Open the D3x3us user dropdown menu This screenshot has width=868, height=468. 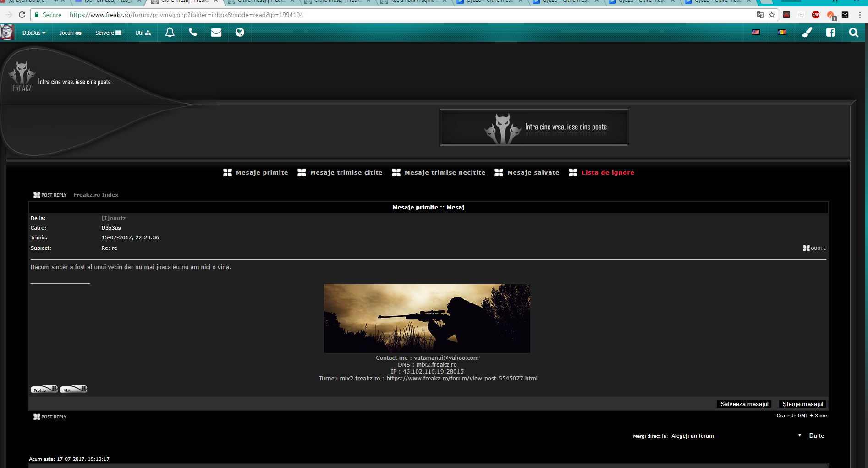pyautogui.click(x=34, y=33)
